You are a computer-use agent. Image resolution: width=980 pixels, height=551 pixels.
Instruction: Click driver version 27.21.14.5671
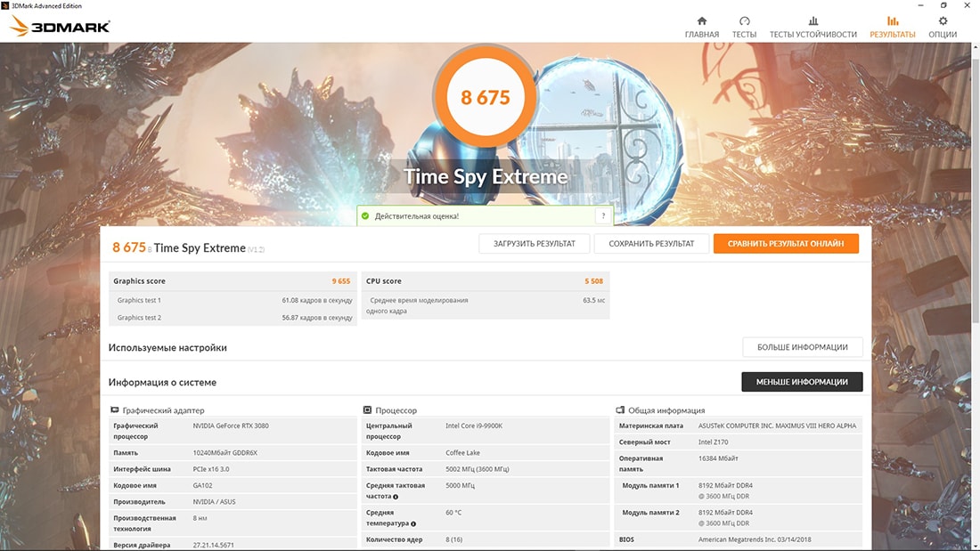tap(213, 546)
